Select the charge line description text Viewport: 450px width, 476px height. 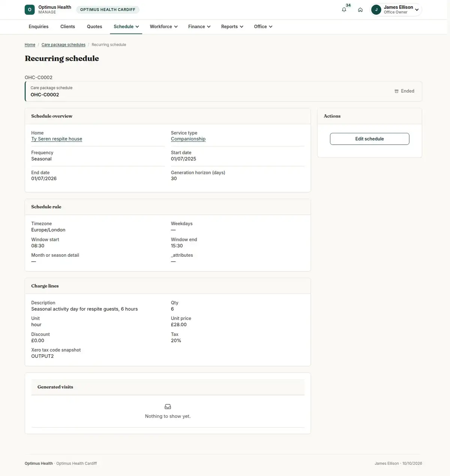(84, 309)
